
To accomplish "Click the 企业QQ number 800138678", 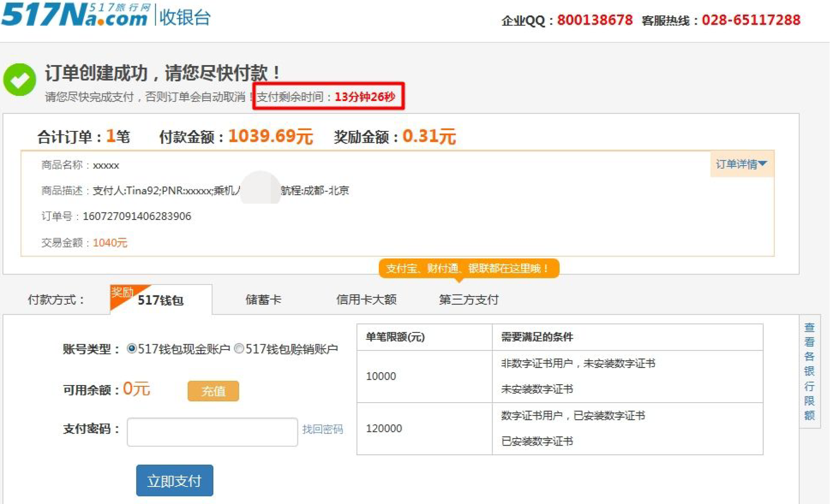I will coord(595,20).
